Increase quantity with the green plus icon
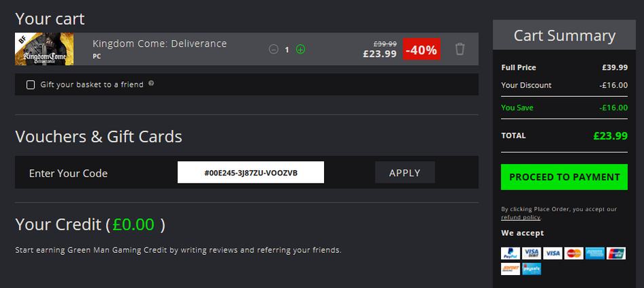This screenshot has height=288, width=644. (x=300, y=49)
